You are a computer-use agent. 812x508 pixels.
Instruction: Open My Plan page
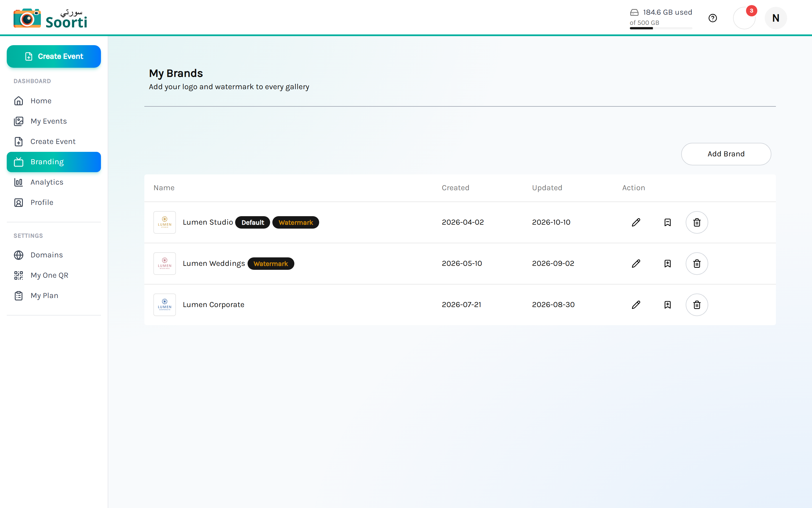click(54, 296)
